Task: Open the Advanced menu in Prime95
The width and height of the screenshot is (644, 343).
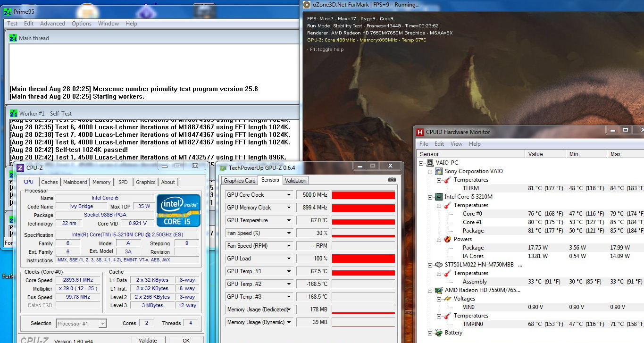Action: coord(52,24)
